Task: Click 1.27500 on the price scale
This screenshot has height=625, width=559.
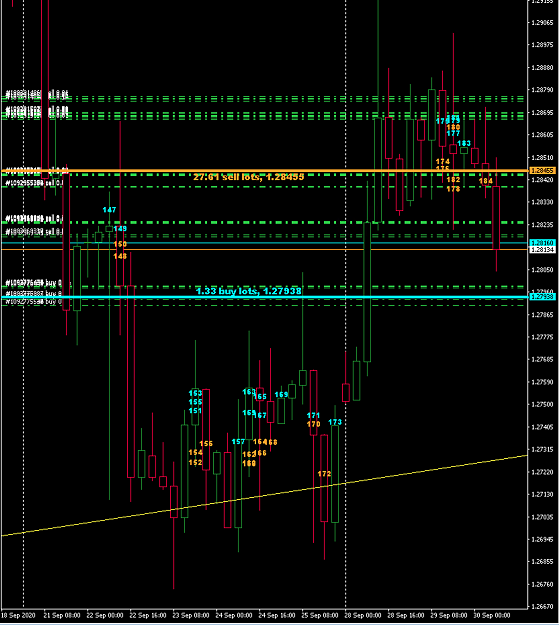Action: pos(543,405)
